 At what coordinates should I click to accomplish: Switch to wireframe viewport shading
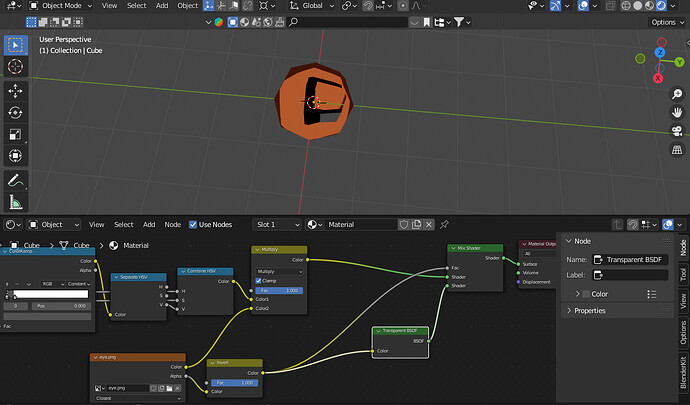[626, 6]
